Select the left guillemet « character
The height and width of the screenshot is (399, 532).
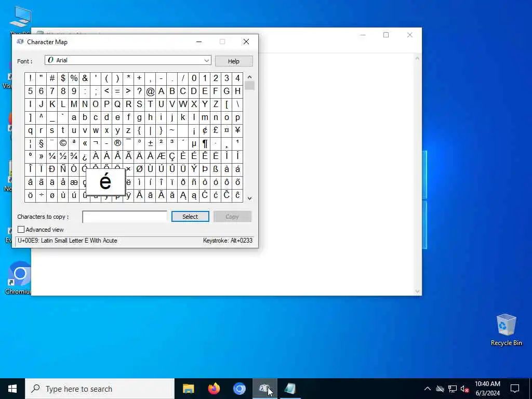point(85,143)
